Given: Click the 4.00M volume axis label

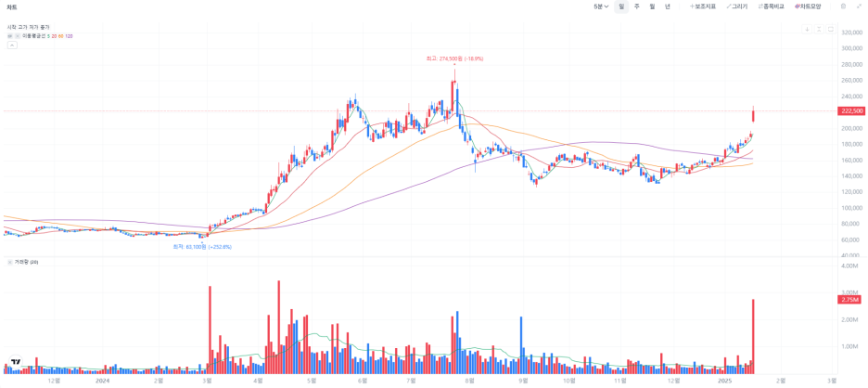Looking at the screenshot, I should pos(849,266).
